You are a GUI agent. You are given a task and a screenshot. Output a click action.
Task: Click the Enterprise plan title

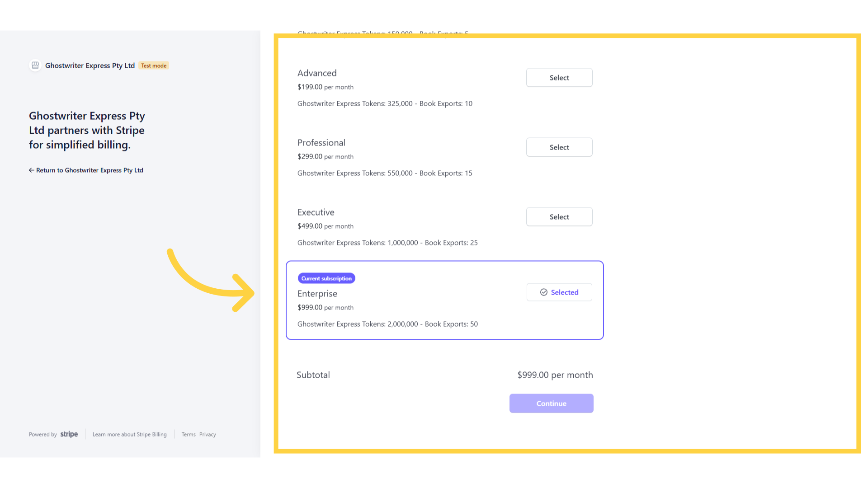point(317,294)
